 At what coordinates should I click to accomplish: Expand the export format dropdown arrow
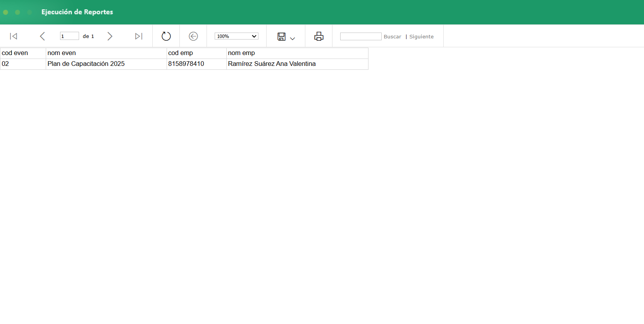click(x=293, y=38)
